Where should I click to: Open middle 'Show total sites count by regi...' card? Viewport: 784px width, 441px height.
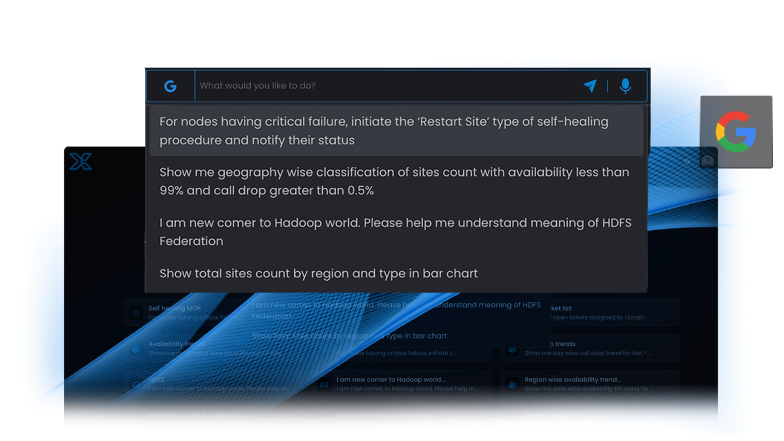(x=400, y=418)
